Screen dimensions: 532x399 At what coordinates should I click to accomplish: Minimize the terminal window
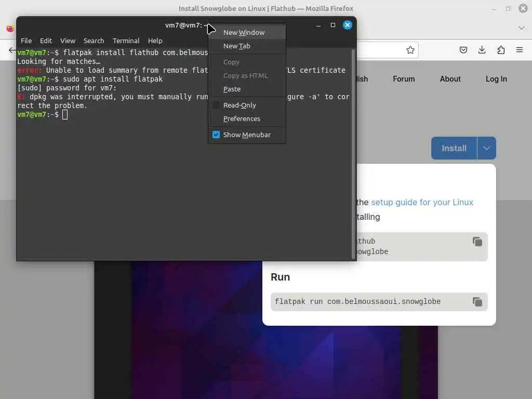pyautogui.click(x=318, y=25)
